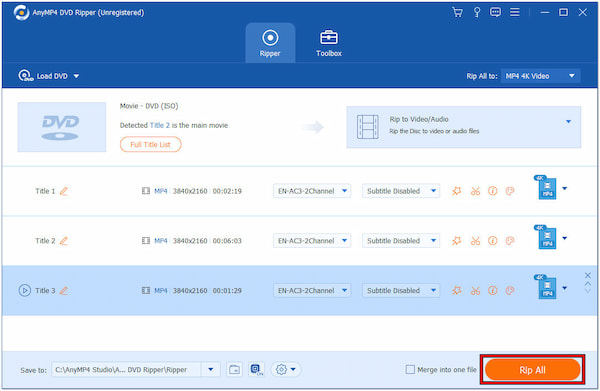Play Title 3 preview
Image resolution: width=600 pixels, height=391 pixels.
[x=24, y=290]
